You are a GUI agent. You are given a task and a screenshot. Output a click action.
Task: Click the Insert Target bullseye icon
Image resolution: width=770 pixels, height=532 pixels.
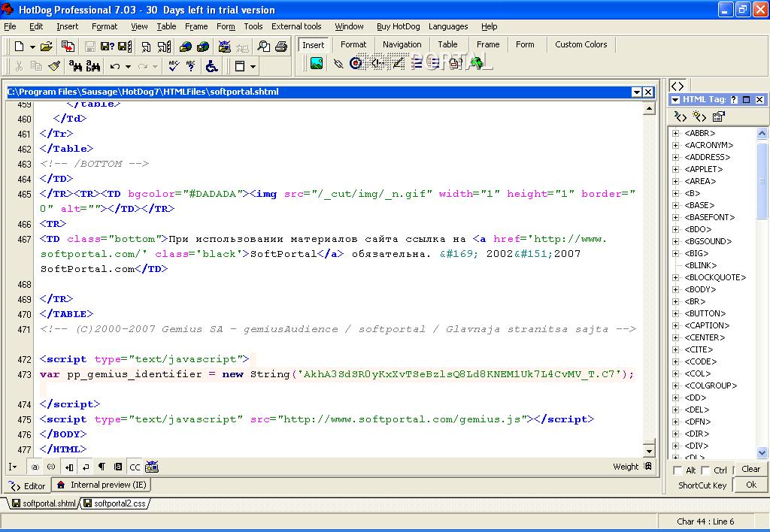click(356, 63)
